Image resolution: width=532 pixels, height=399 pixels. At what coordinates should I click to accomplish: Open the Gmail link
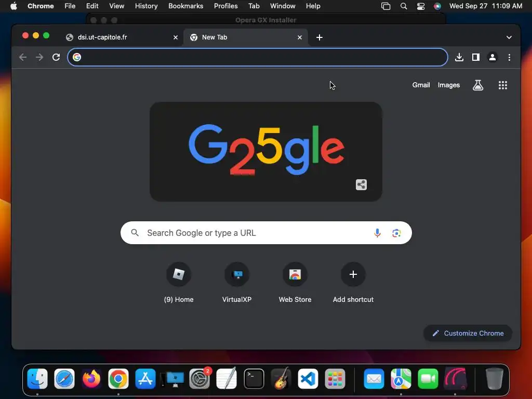point(421,85)
